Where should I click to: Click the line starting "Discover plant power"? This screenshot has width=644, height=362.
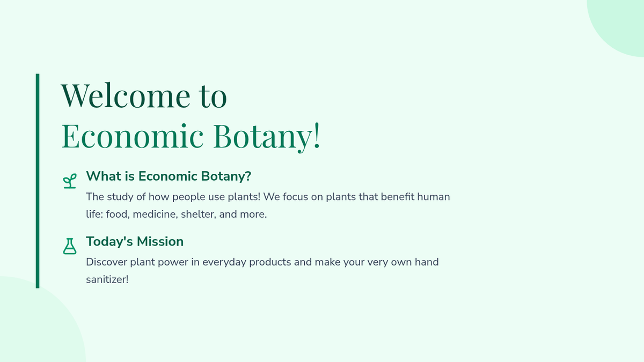[262, 262]
